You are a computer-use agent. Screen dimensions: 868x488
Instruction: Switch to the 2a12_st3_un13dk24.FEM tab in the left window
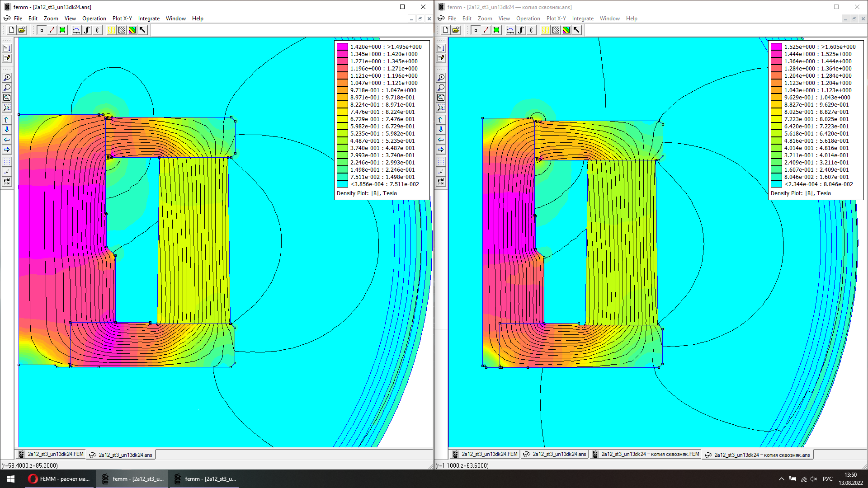pos(52,455)
